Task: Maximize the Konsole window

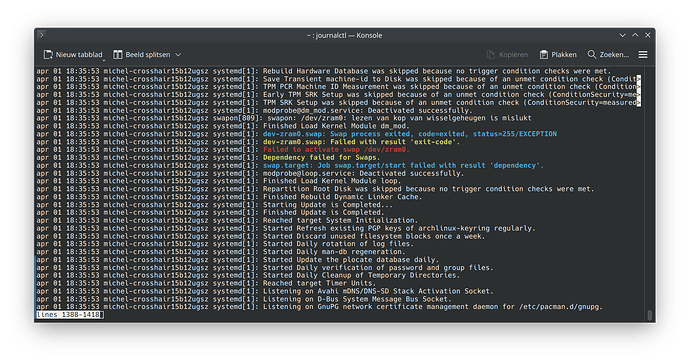Action: click(635, 35)
